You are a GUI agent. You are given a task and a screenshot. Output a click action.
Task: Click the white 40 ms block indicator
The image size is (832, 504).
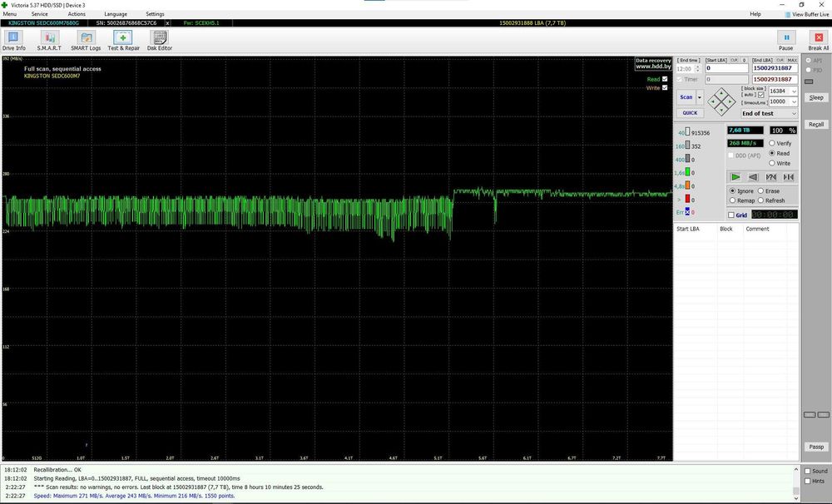[688, 131]
